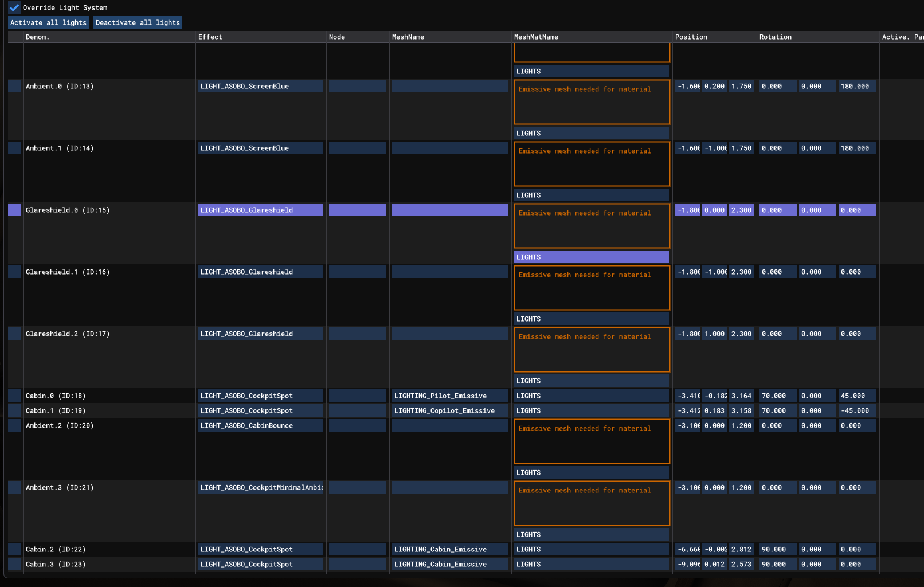
Task: Select the Position column header
Action: click(691, 37)
